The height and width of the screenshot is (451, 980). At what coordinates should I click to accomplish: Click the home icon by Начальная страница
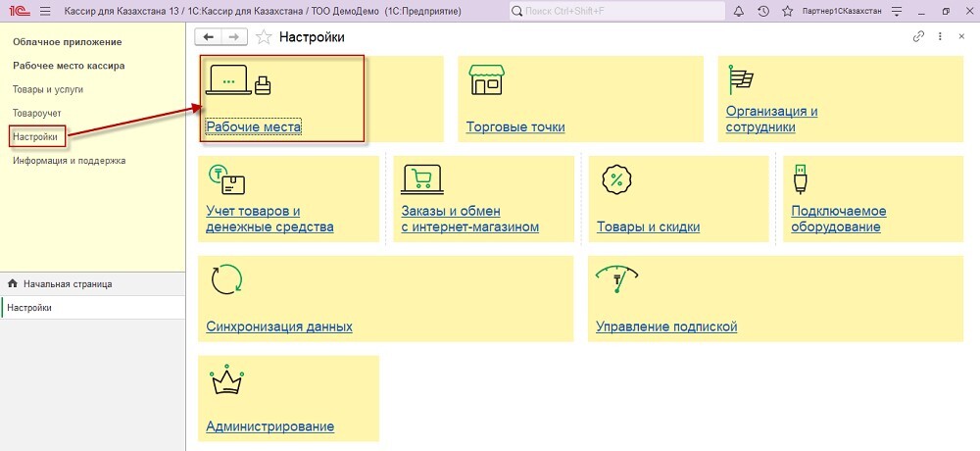coord(12,284)
